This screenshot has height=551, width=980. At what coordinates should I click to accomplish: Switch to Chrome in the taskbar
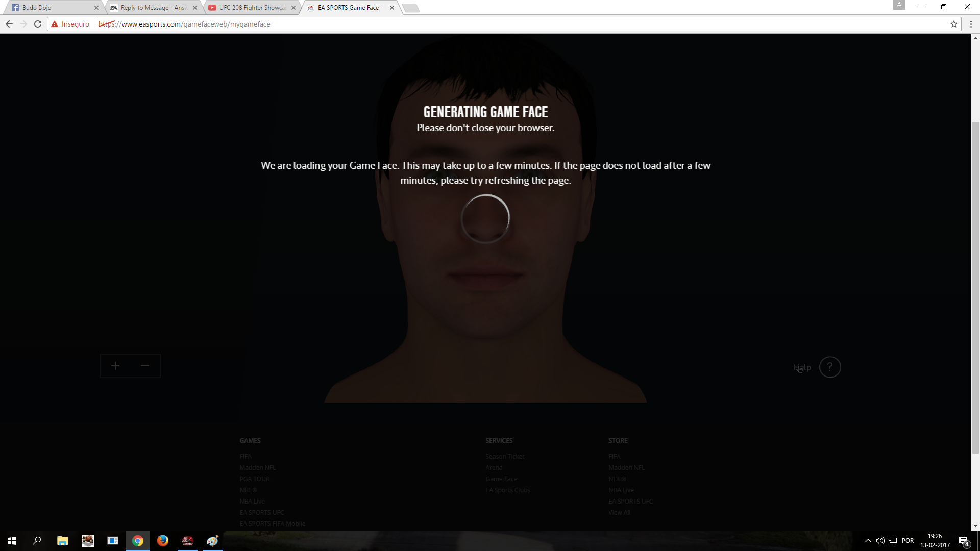point(138,541)
